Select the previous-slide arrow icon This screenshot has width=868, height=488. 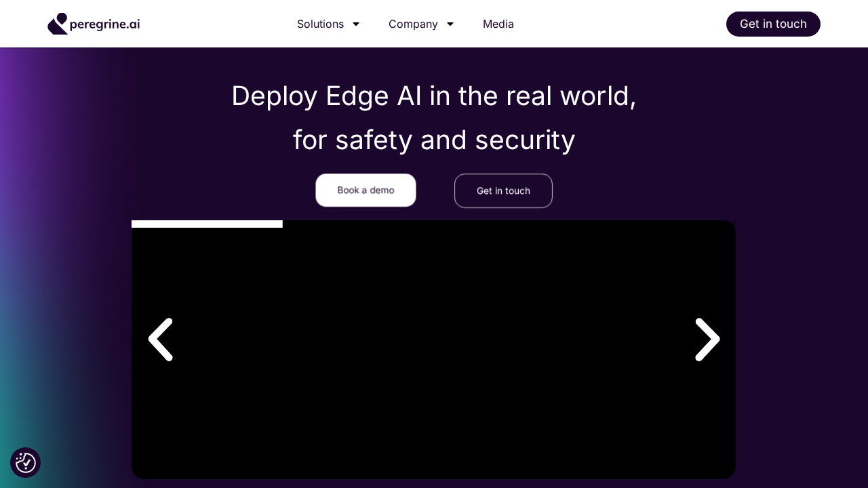pyautogui.click(x=161, y=340)
